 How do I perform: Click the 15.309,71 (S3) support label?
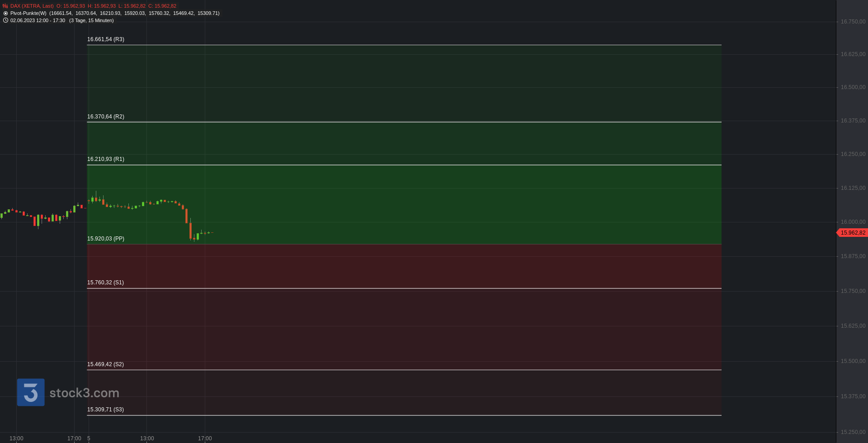tap(105, 410)
